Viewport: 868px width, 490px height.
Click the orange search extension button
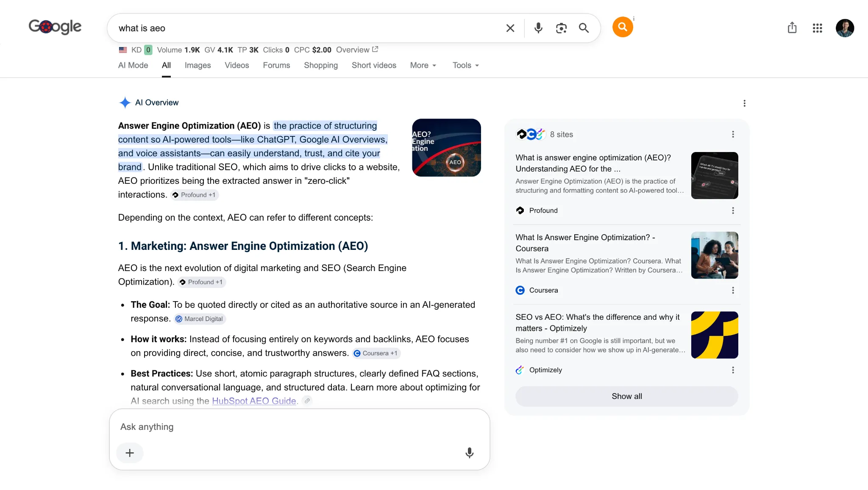click(623, 27)
